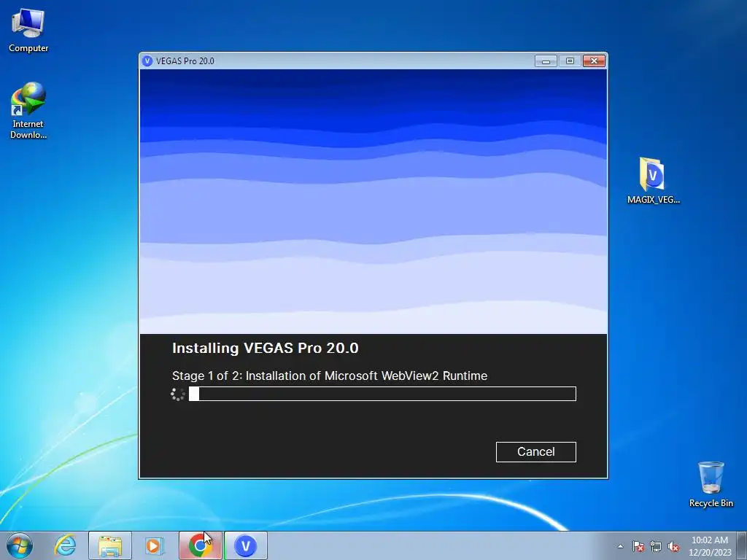The image size is (747, 560).
Task: Click the network status tray icon
Action: pos(656,546)
